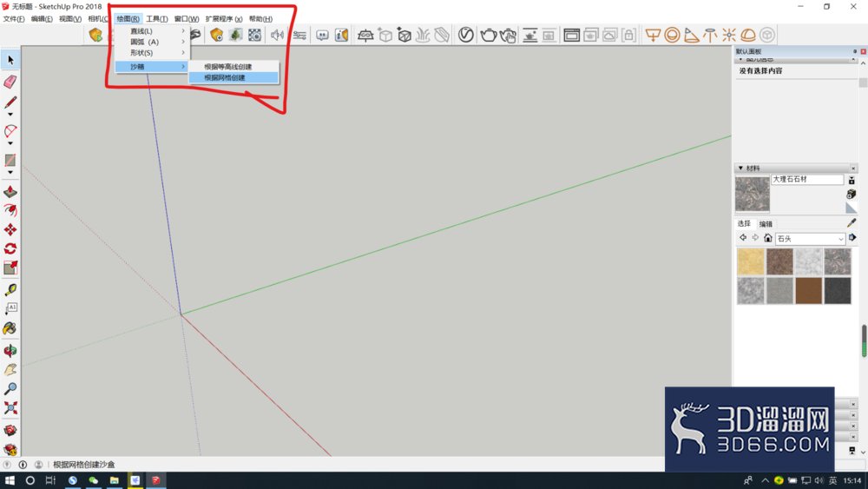Open the 窗口(W) menu

click(x=187, y=19)
